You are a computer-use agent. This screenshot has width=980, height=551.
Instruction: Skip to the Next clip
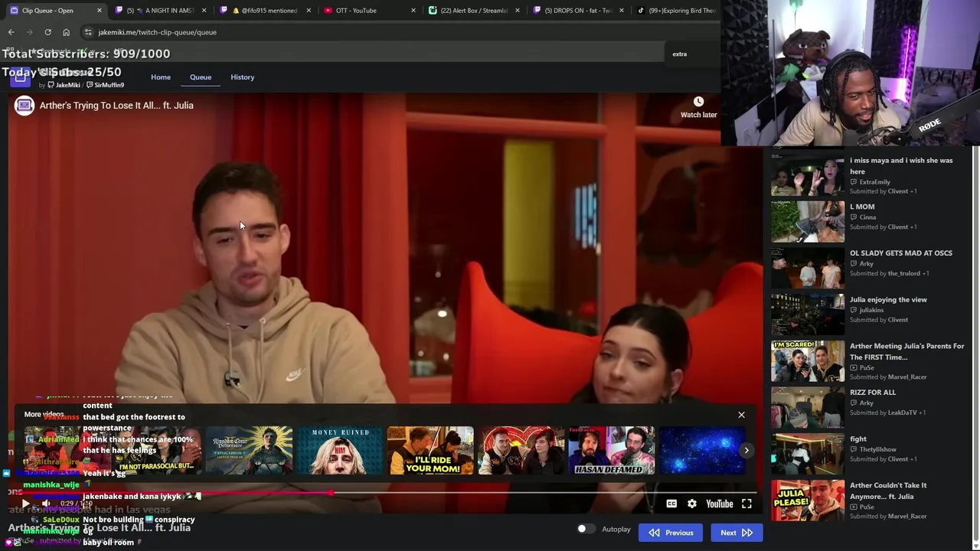tap(736, 533)
